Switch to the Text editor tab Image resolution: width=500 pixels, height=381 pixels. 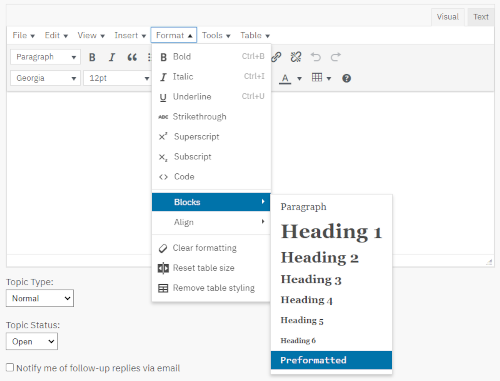481,17
